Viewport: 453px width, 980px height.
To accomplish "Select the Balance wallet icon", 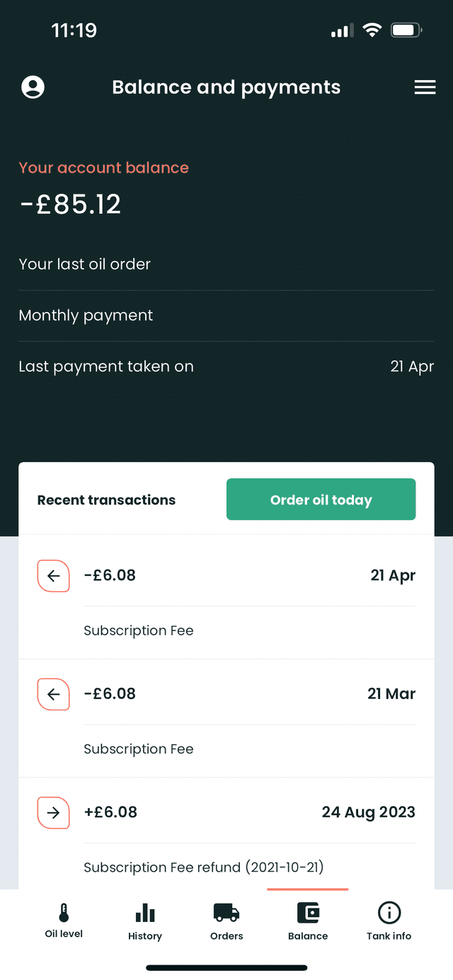I will click(x=307, y=914).
